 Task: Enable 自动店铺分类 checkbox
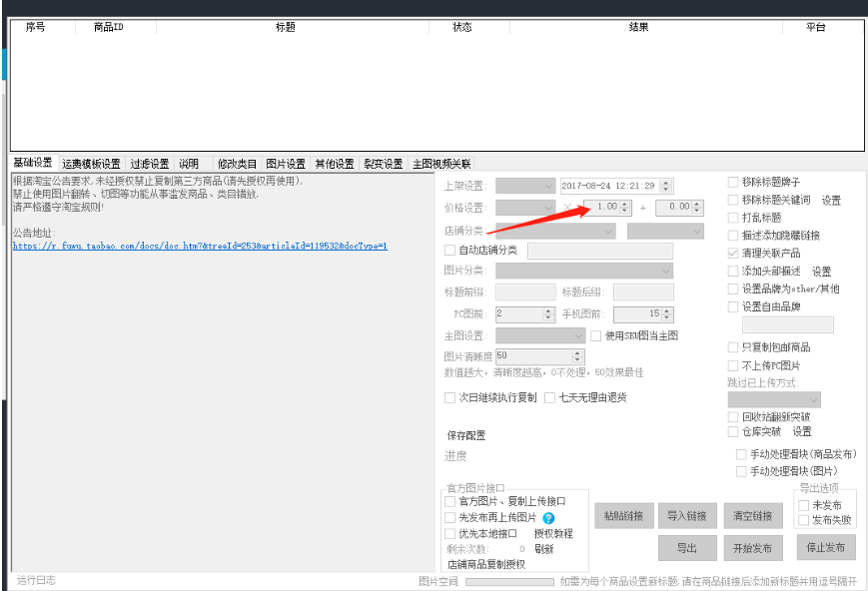(x=449, y=251)
